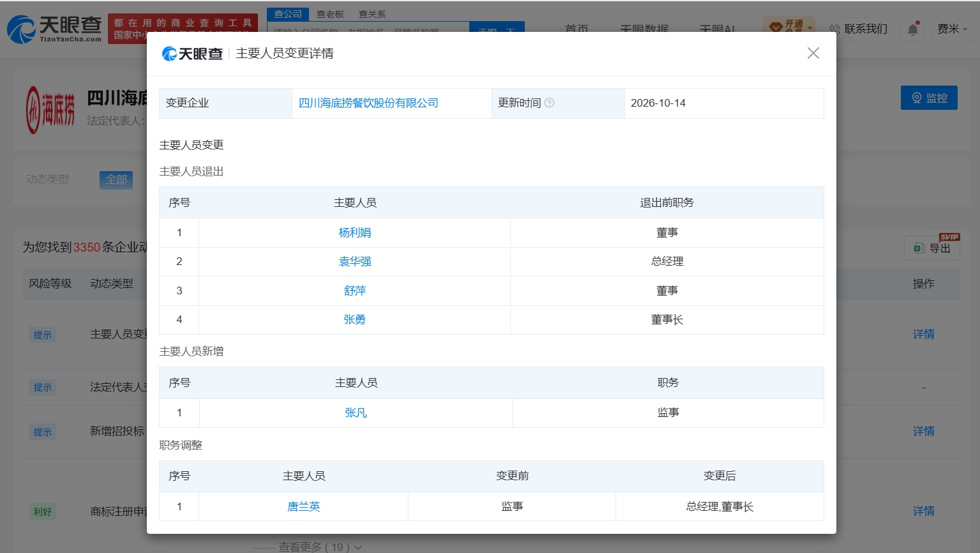Click the 海底捞 company logo thumbnail
The image size is (980, 553).
pos(50,110)
